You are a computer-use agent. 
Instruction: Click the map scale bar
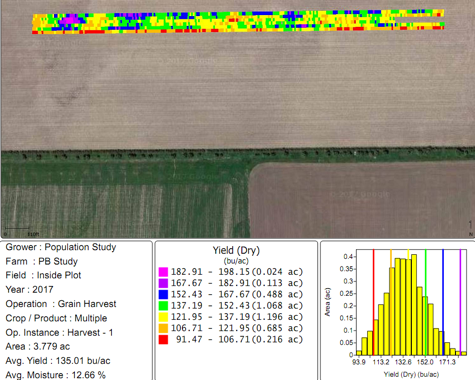[17, 229]
